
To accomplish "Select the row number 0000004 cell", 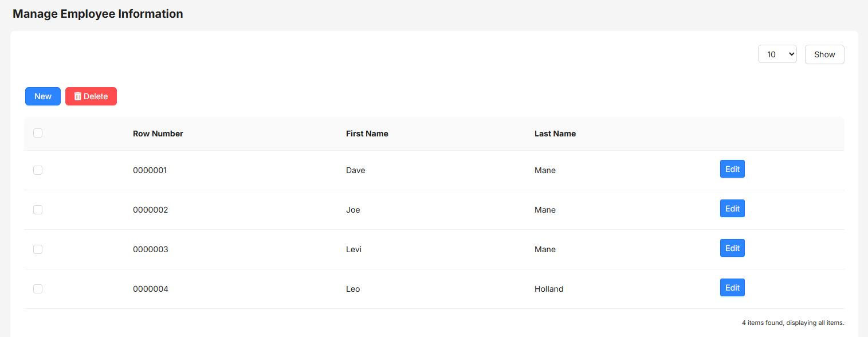I will (x=151, y=289).
